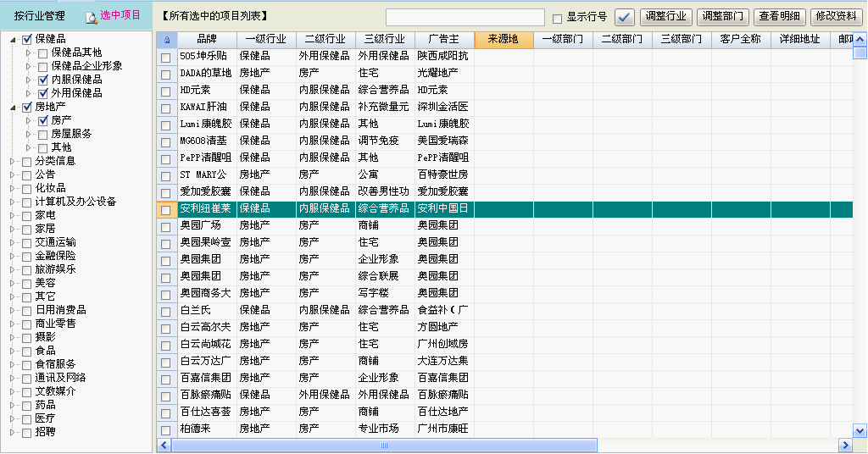Click the lock icon in the table header corner
This screenshot has height=454, width=868.
point(167,40)
